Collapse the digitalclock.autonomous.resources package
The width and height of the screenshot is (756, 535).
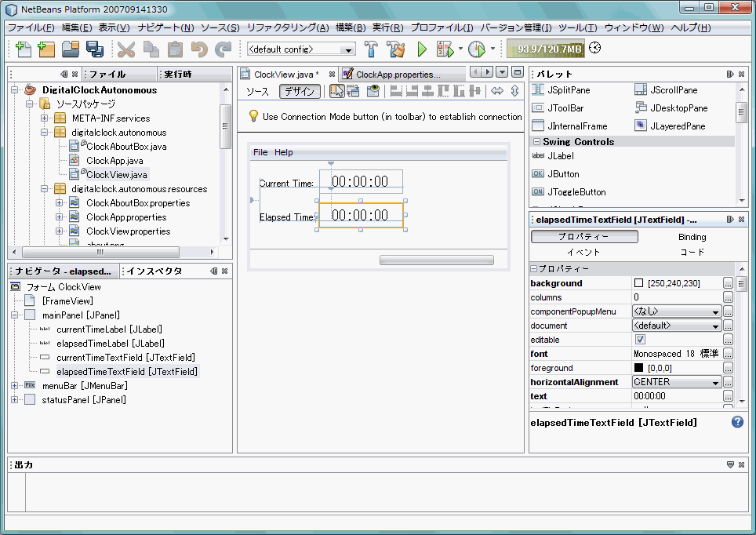(x=45, y=188)
